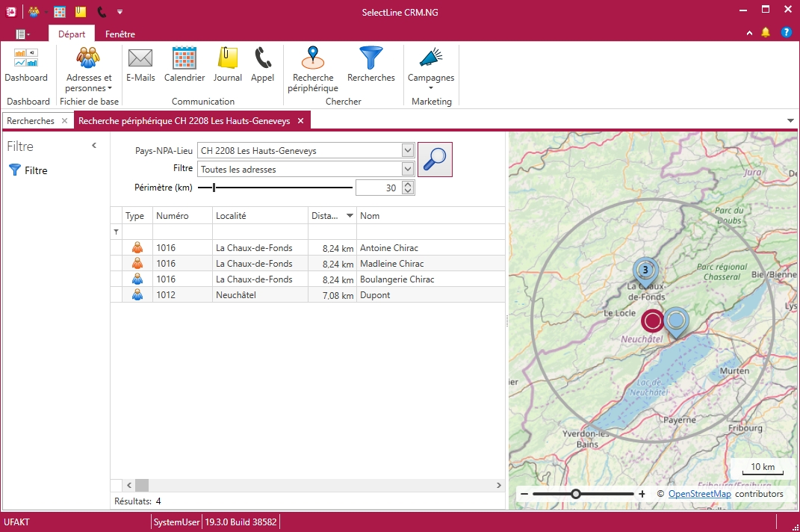Click the red center marker on the map
800x532 pixels.
tap(653, 321)
